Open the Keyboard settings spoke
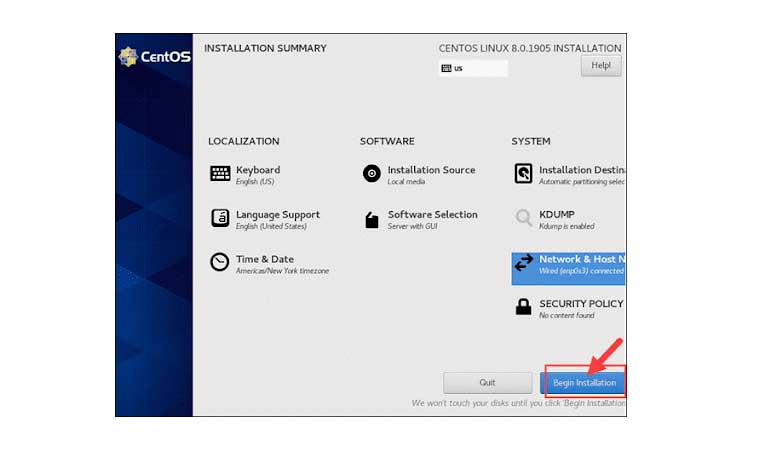Viewport: 768px width, 450px height. pos(245,175)
